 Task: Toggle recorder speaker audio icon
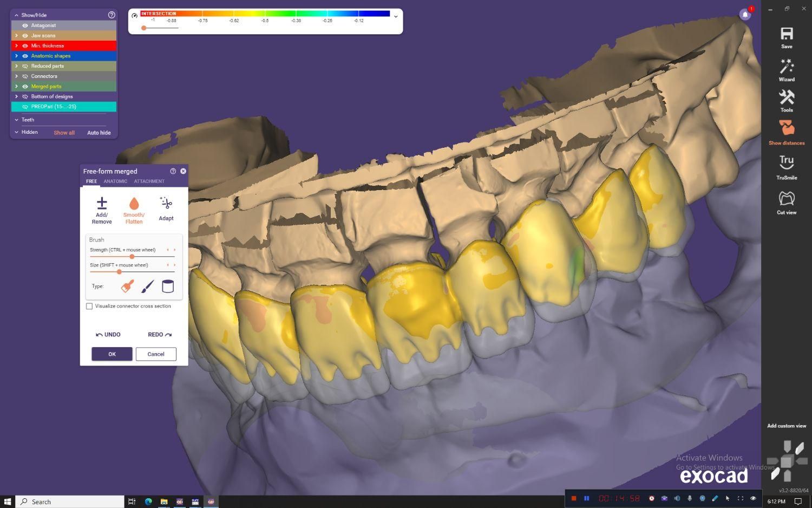[677, 498]
